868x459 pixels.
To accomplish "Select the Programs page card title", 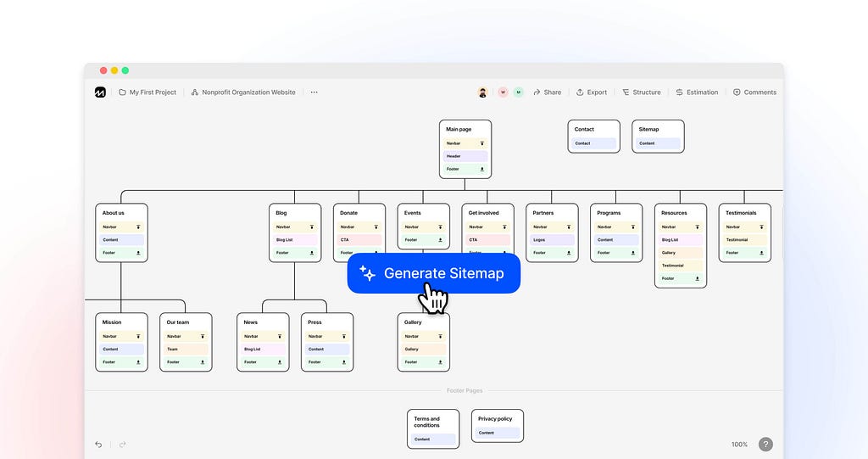I will tap(609, 213).
